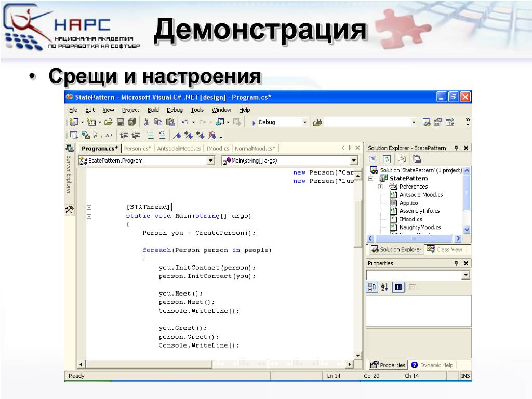
Task: Click the Add New Item toolbar icon
Action: (x=91, y=122)
